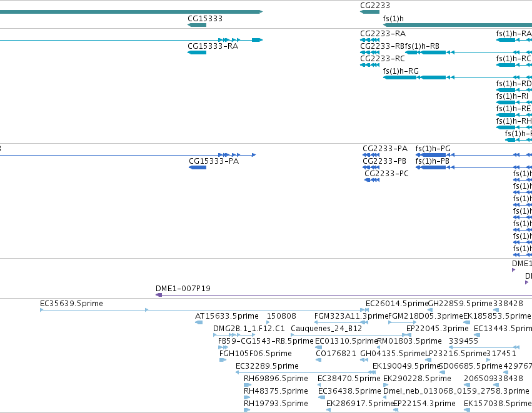Open the fs(1)h-RD transcript label
The height and width of the screenshot is (413, 532).
pyautogui.click(x=514, y=84)
